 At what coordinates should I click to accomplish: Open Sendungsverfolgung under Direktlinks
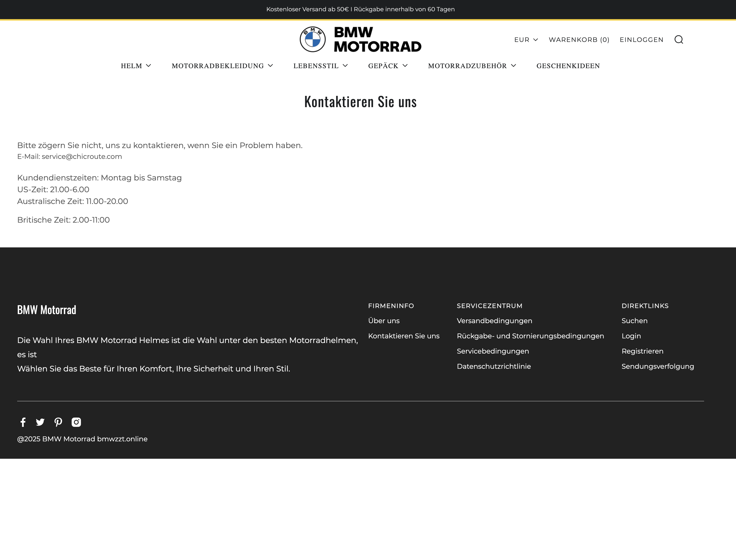(658, 366)
